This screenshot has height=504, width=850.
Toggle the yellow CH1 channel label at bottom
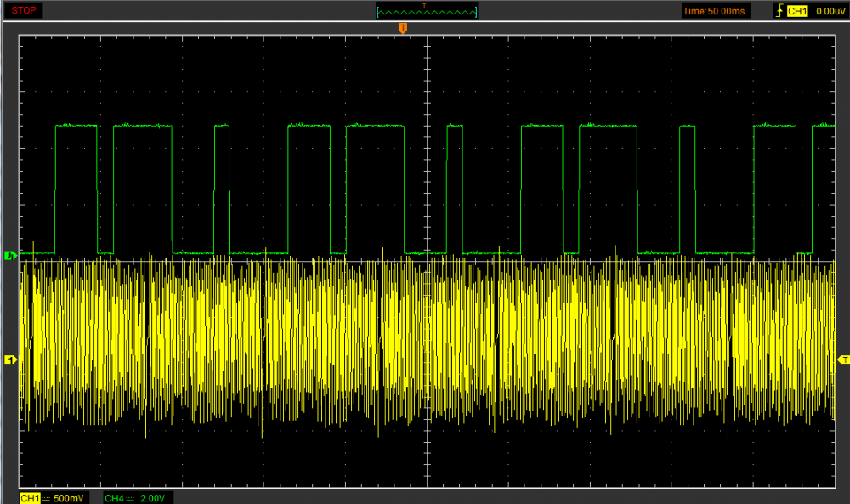pos(29,497)
